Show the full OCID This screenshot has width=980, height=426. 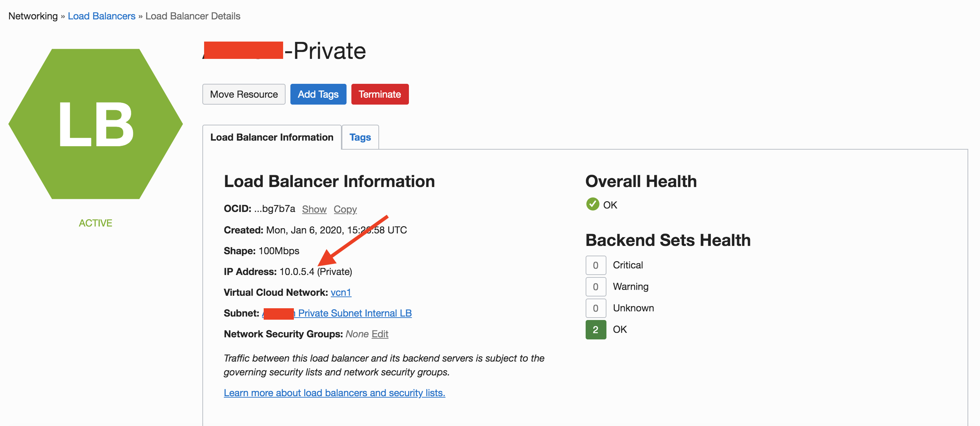point(314,209)
